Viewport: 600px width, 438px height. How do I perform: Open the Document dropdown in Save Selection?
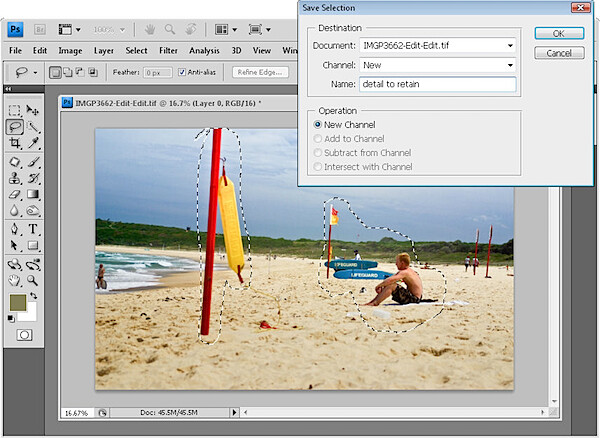437,46
